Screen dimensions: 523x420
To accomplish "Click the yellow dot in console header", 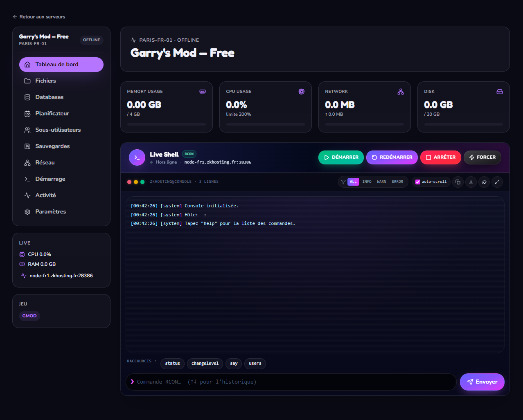I will [x=136, y=182].
